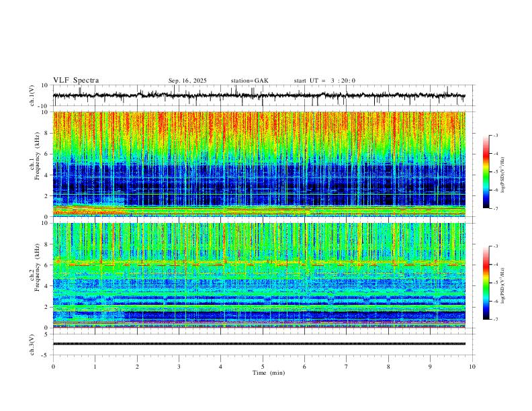532x411 pixels.
Task: Click the "-7" tick on ch.1 color bar
Action: pos(495,209)
